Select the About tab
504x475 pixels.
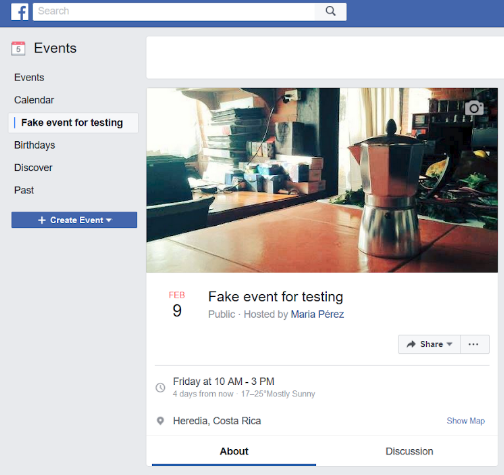pos(234,451)
